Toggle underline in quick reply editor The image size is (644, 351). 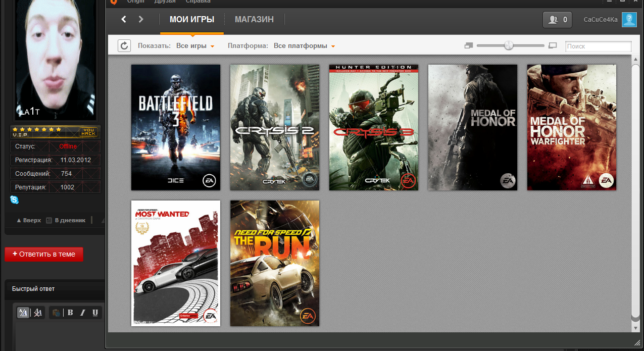95,313
